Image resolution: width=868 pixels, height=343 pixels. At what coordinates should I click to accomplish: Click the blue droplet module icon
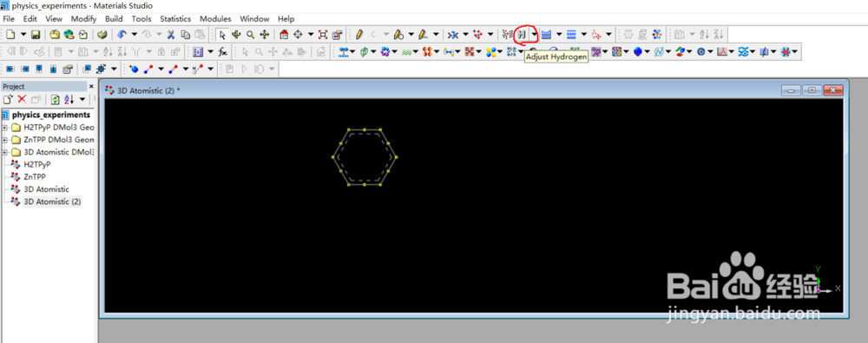pyautogui.click(x=638, y=52)
